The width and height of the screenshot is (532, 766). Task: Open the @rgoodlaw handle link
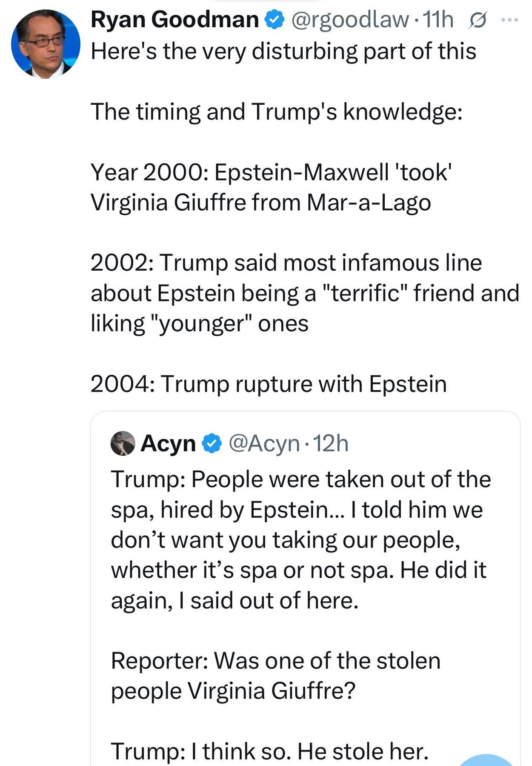click(349, 20)
